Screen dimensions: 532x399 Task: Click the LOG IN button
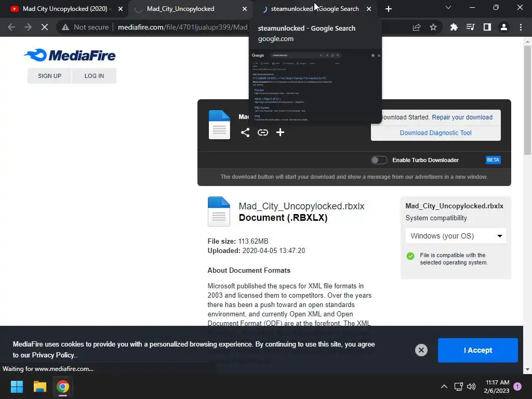point(95,76)
